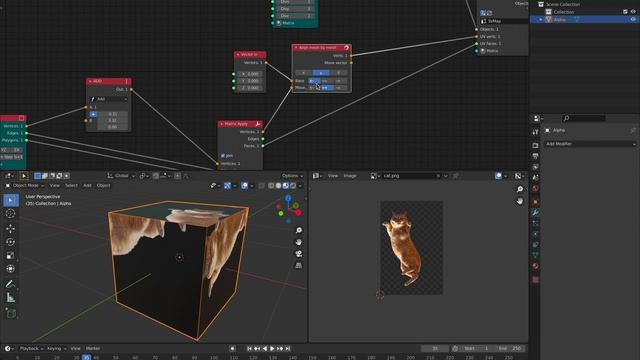640x360 pixels.
Task: Open the View Layer properties tab
Action: pyautogui.click(x=536, y=167)
